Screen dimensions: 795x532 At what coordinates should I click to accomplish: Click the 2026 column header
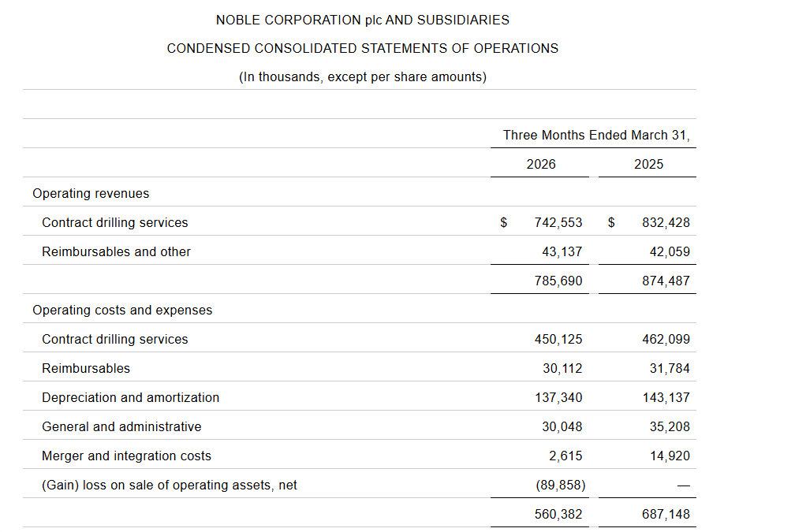tap(540, 164)
